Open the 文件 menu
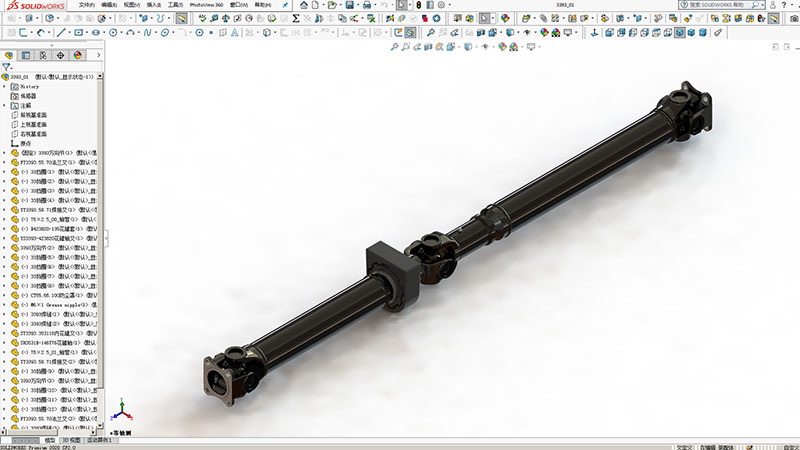This screenshot has width=800, height=450. click(x=86, y=5)
